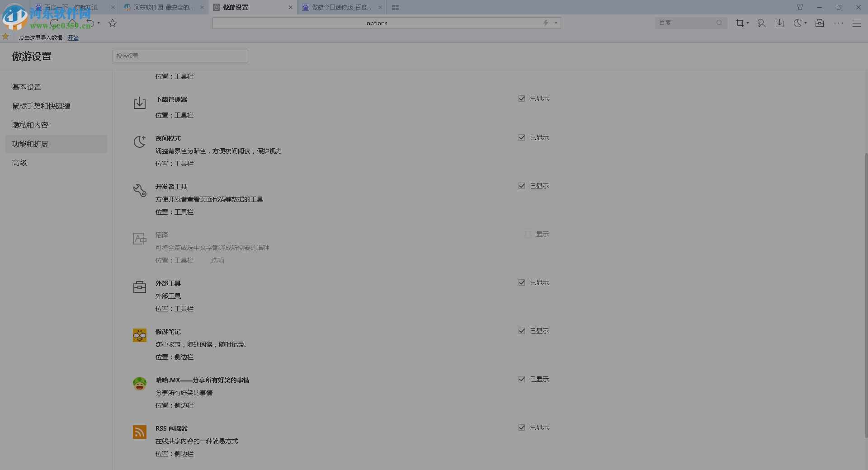
Task: Uncheck 已显示 for RSS 阅读器
Action: click(x=522, y=428)
